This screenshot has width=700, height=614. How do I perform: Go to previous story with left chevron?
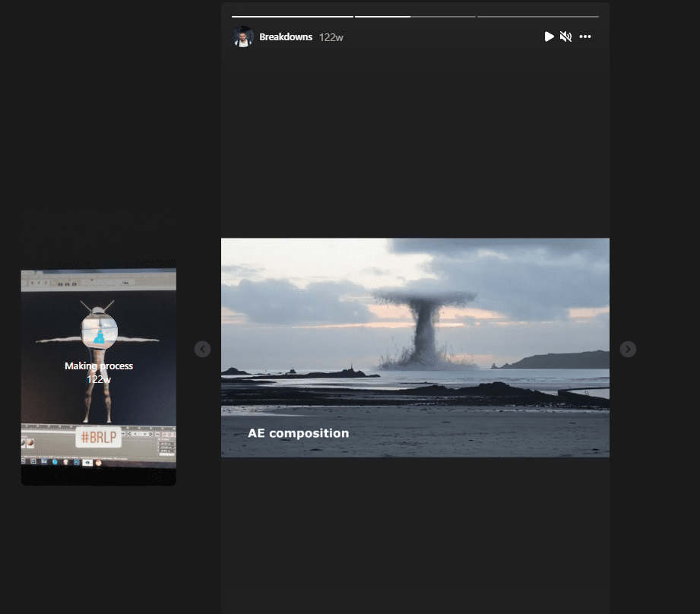click(201, 349)
